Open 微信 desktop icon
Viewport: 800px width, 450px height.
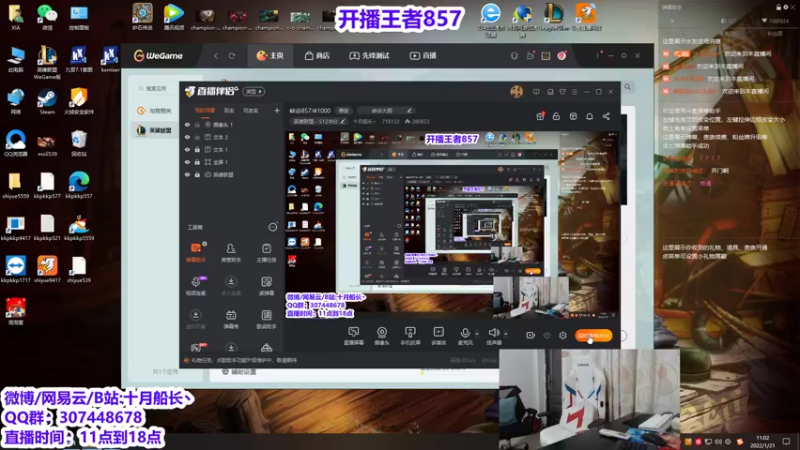pyautogui.click(x=47, y=17)
